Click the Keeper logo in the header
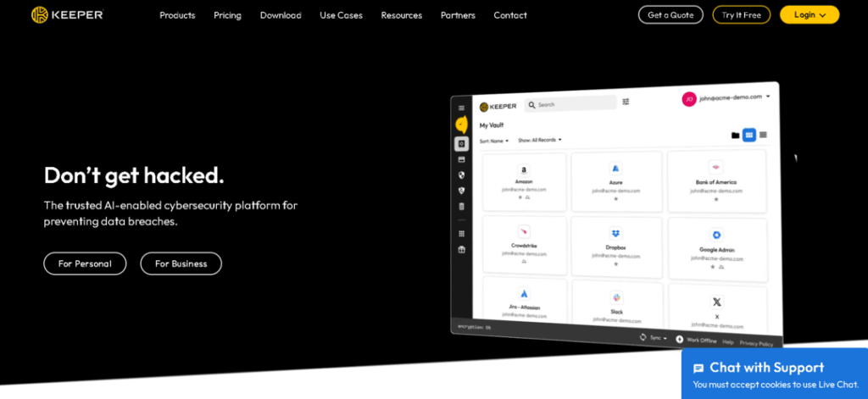This screenshot has height=399, width=868. pos(67,15)
